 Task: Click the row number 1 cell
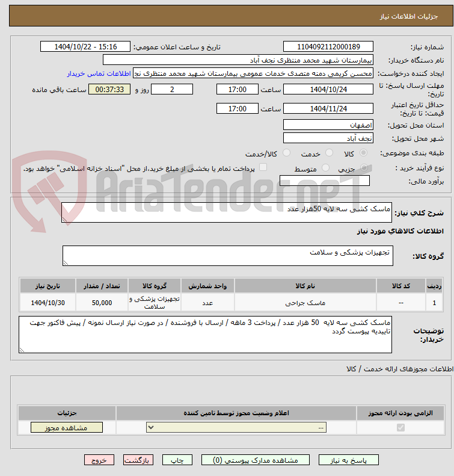[x=434, y=303]
